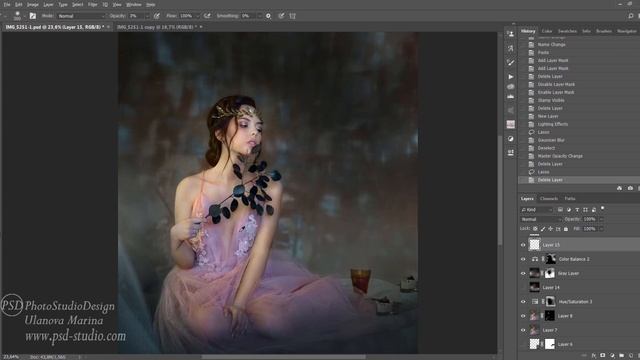Open layer blend mode Normal dropdown
This screenshot has width=640, height=360.
click(541, 219)
